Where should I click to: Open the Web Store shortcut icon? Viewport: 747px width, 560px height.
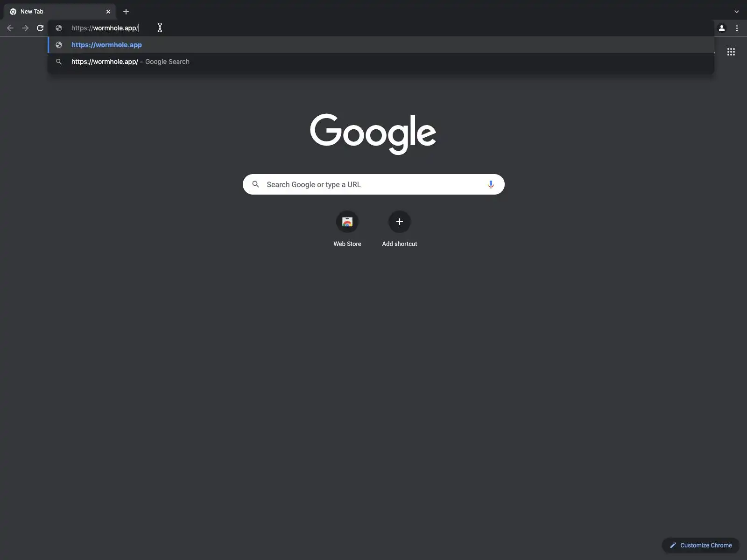347,222
